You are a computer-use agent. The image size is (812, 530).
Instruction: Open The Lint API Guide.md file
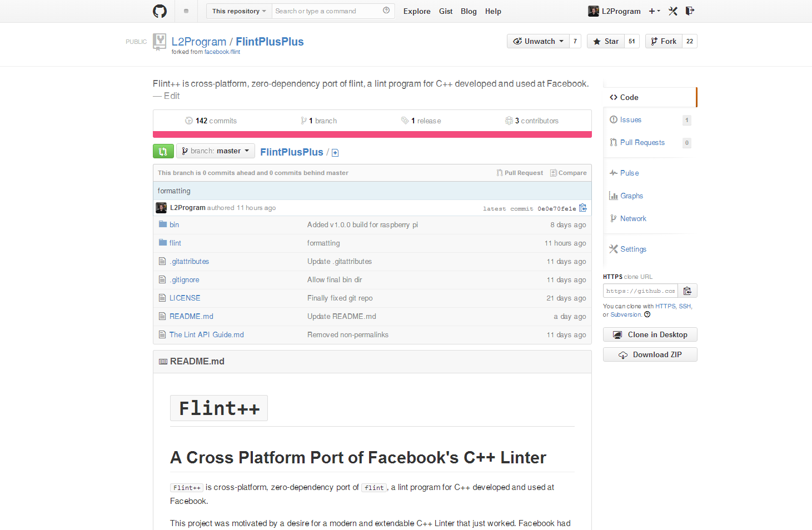point(207,334)
